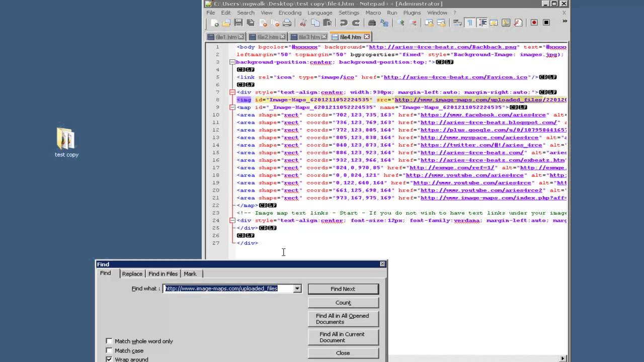Collapse the fold at line 3
Image resolution: width=644 pixels, height=362 pixels.
click(232, 62)
